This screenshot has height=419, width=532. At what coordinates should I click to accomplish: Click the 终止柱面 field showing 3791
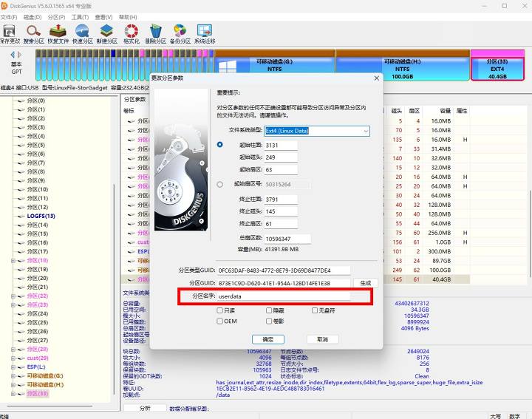point(281,200)
